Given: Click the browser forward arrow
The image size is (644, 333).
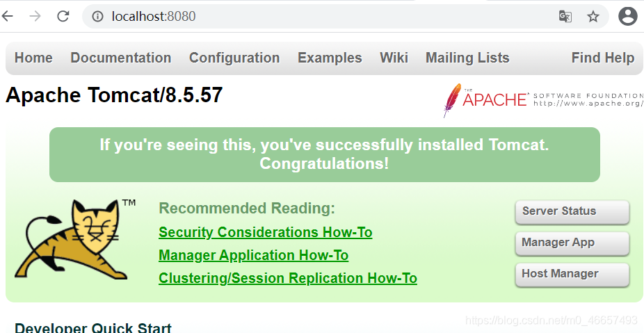Looking at the screenshot, I should click(x=35, y=17).
